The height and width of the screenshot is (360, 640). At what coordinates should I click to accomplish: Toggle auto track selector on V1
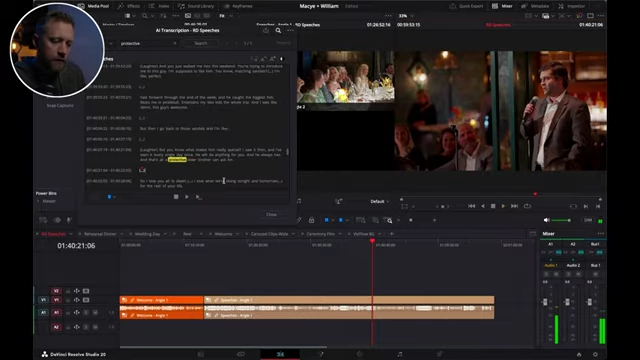click(77, 300)
